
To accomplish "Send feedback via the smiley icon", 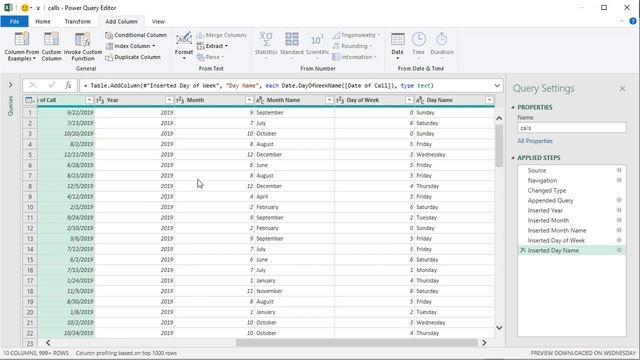I will (25, 8).
